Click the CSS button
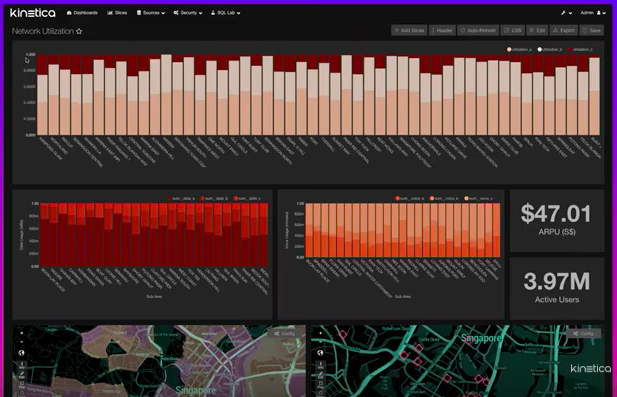Viewport: 617px width, 397px height. (513, 30)
